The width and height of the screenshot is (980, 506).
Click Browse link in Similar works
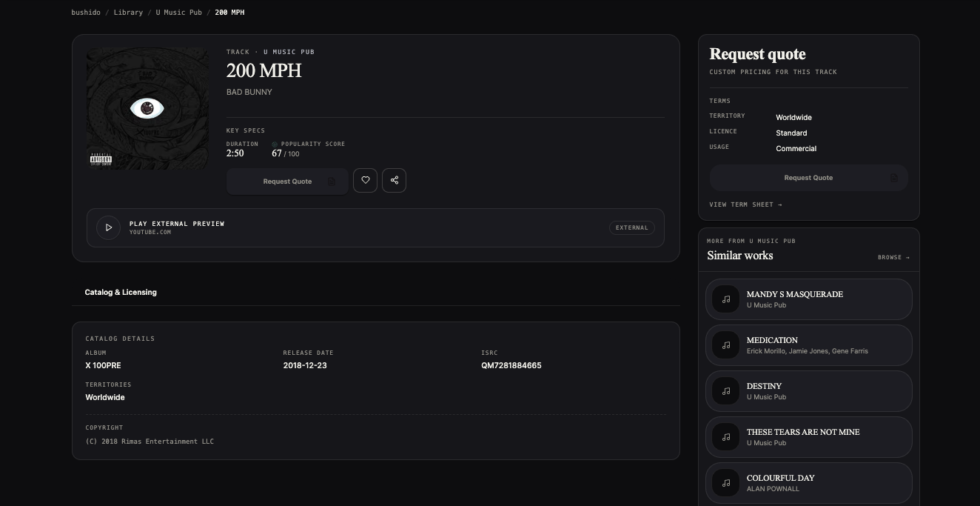pyautogui.click(x=893, y=258)
